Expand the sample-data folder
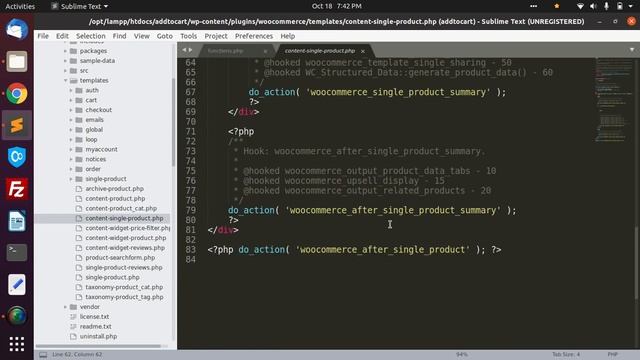 click(65, 60)
